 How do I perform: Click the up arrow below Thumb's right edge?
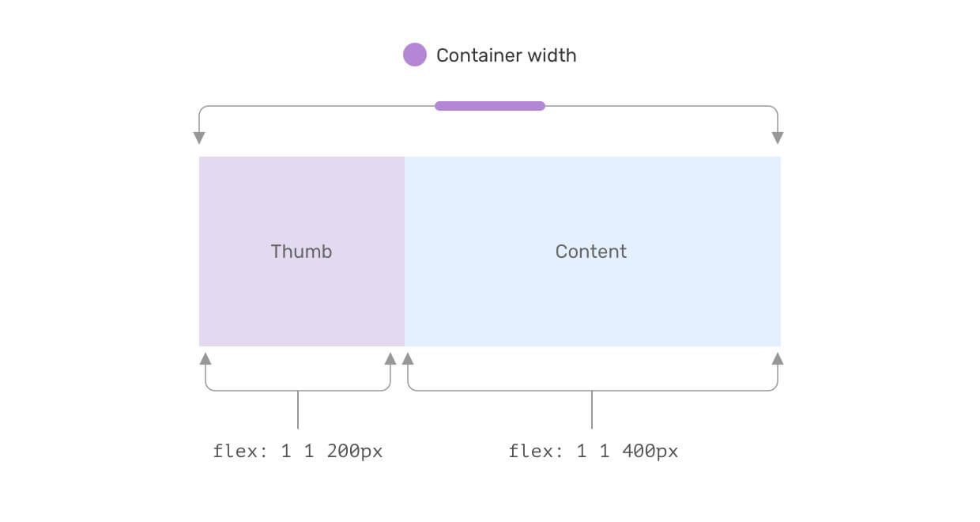390,359
